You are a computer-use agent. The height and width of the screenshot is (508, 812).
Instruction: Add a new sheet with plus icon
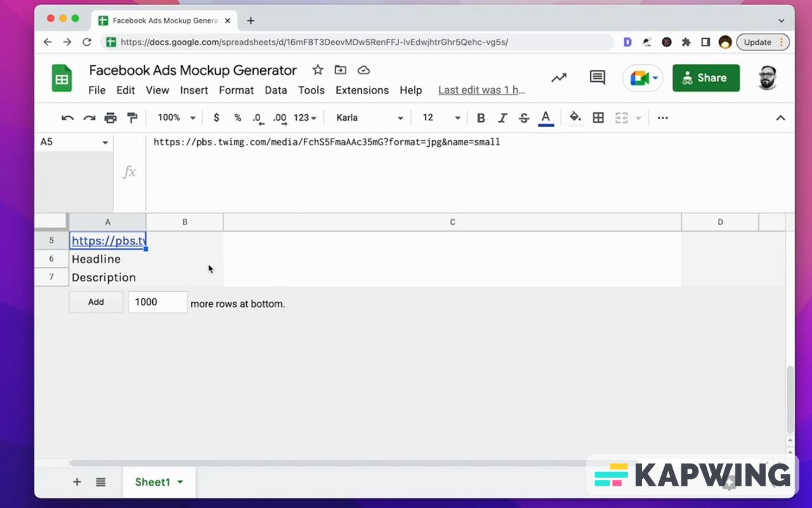(x=77, y=482)
